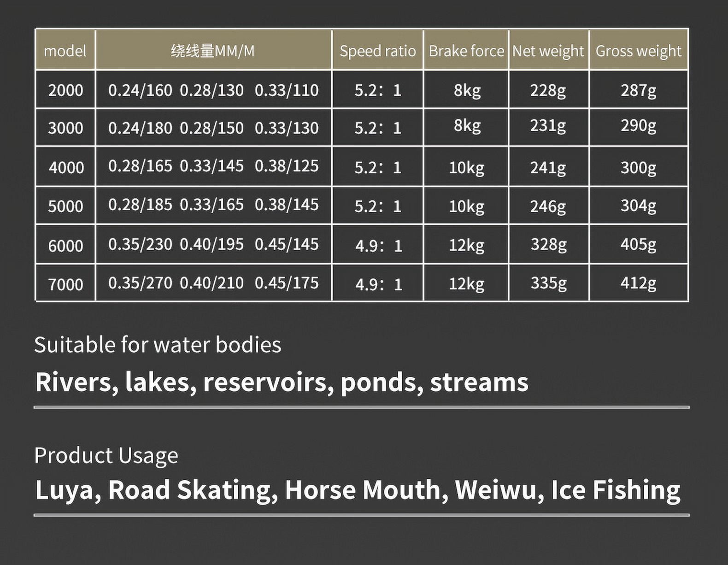Click the 'model' column header
The image size is (728, 565).
65,51
